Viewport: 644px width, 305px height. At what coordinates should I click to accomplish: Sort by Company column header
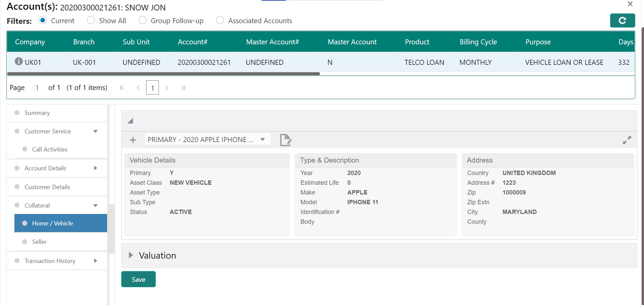pyautogui.click(x=30, y=42)
